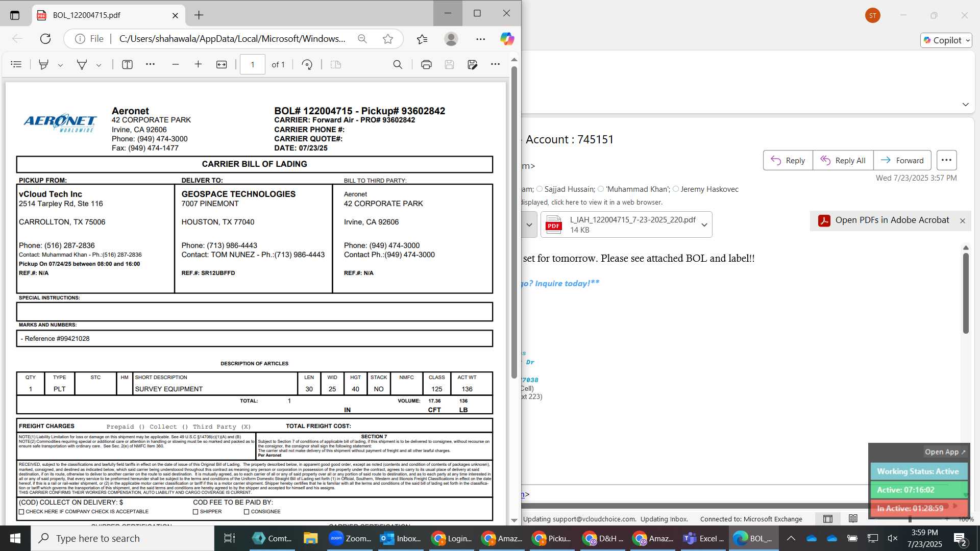
Task: Click the PDF viewer vertical scrollbar
Action: [514, 222]
